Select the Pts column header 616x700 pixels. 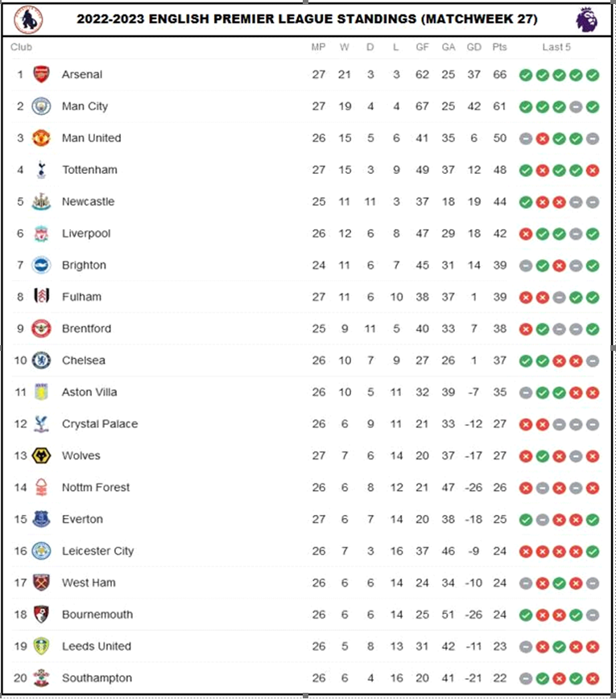coord(499,47)
